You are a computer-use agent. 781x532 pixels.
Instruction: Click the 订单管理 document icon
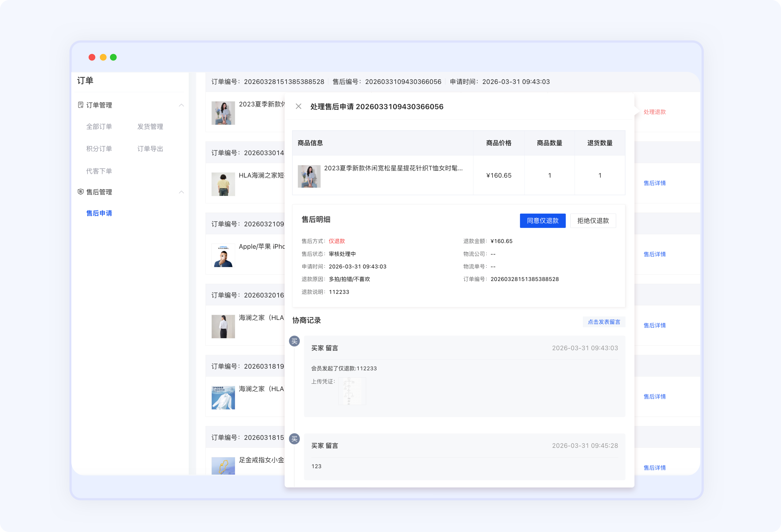pyautogui.click(x=81, y=105)
